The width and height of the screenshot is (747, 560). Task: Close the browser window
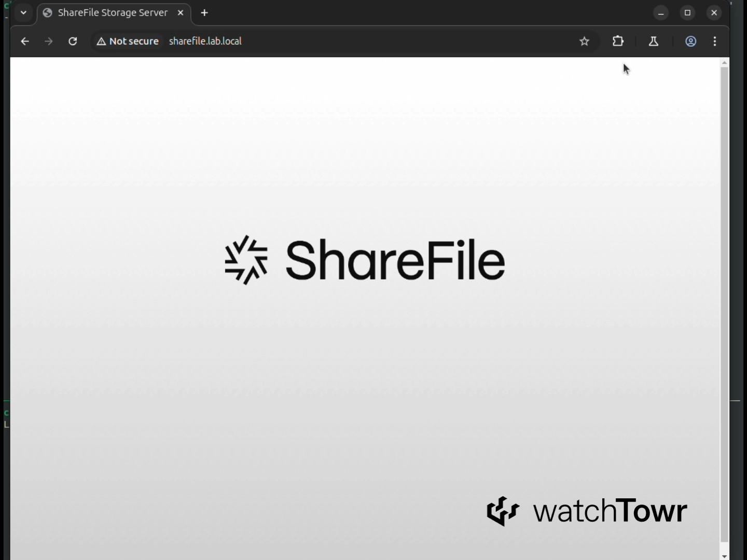pos(714,13)
